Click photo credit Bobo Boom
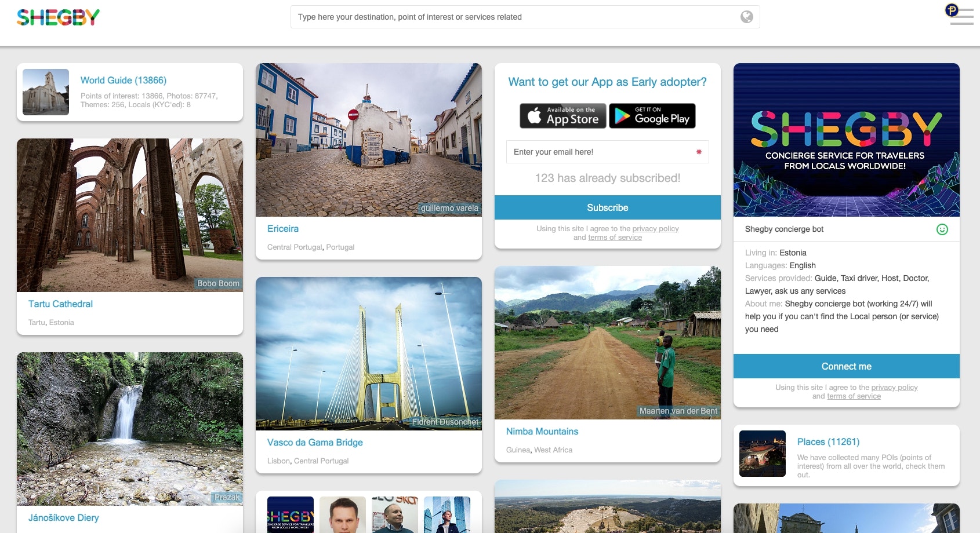Screen dimensions: 980x533 coord(218,284)
